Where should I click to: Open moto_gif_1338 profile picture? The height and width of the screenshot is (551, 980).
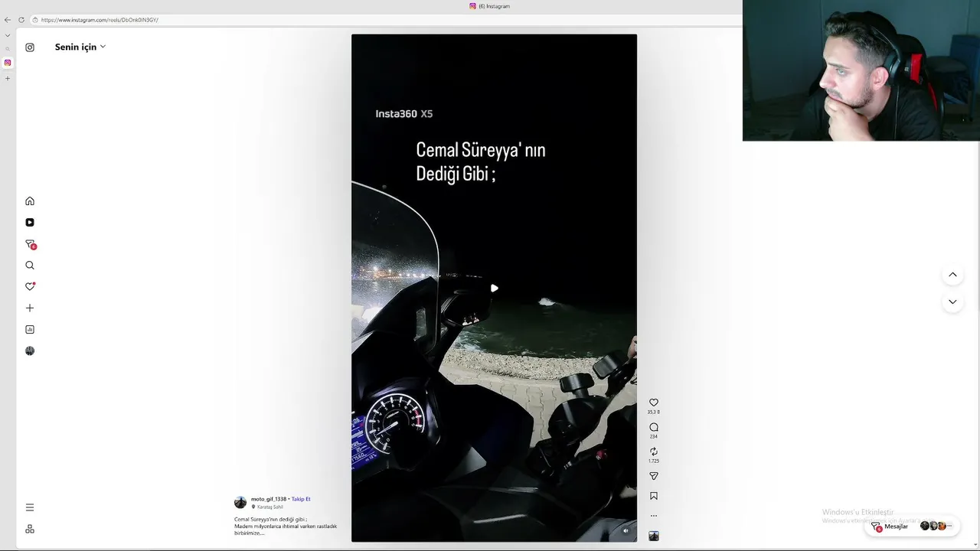pos(240,503)
